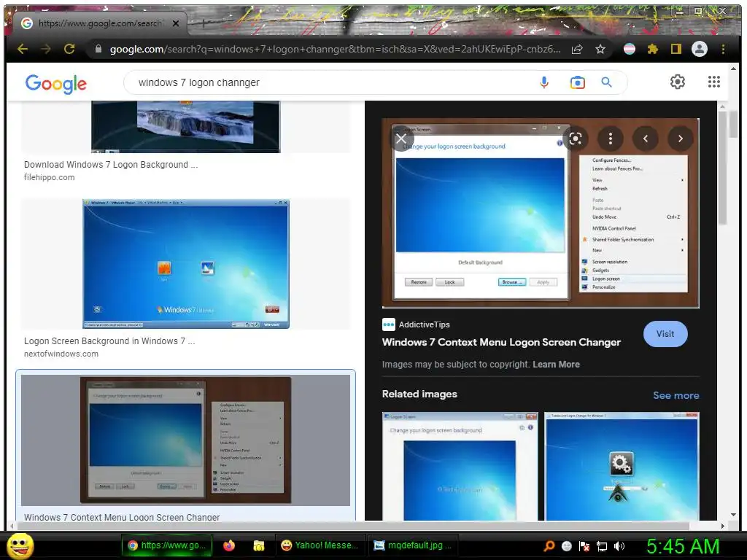Screen dimensions: 747x560
Task: Close the Google search tab
Action: pos(176,23)
